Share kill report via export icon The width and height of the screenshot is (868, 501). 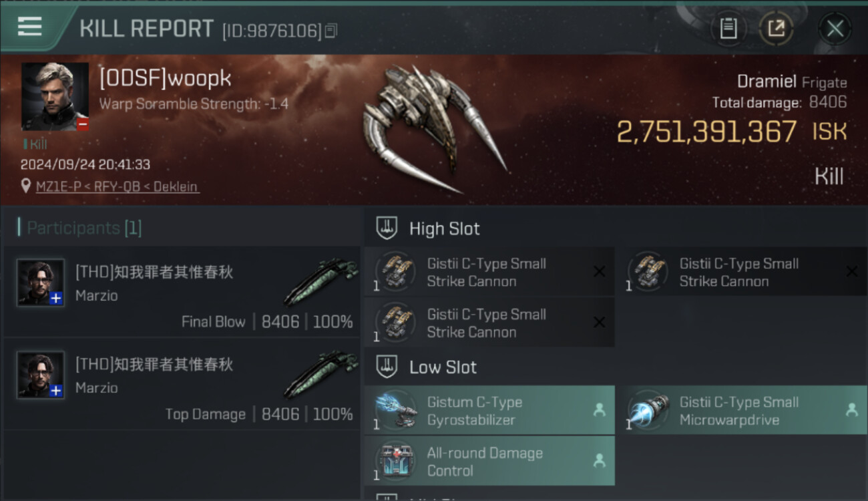pos(776,29)
